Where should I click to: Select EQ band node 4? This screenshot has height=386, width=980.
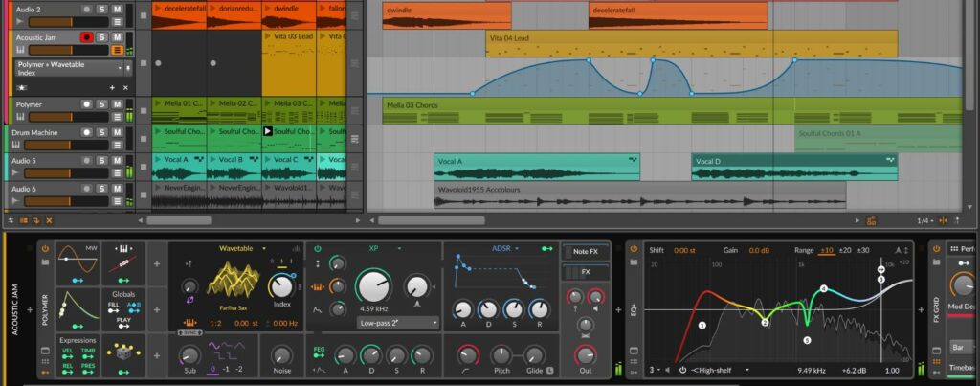[x=824, y=289]
